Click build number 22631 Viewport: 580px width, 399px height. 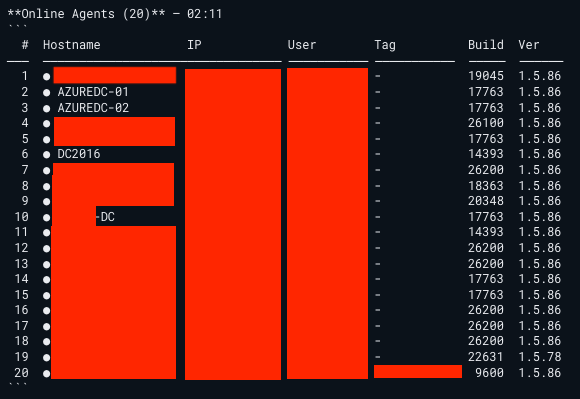coord(486,357)
